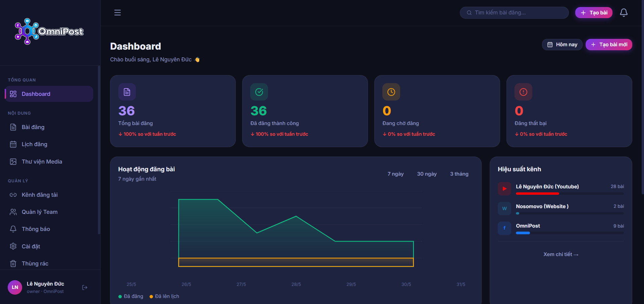Image resolution: width=644 pixels, height=304 pixels.
Task: Click the Tạo bài mới button
Action: coord(609,45)
